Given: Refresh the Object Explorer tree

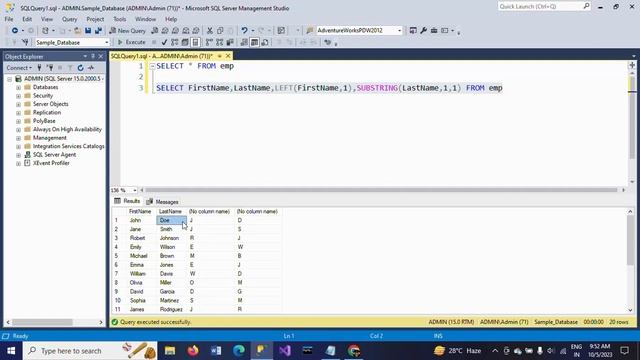Looking at the screenshot, I should click(80, 68).
